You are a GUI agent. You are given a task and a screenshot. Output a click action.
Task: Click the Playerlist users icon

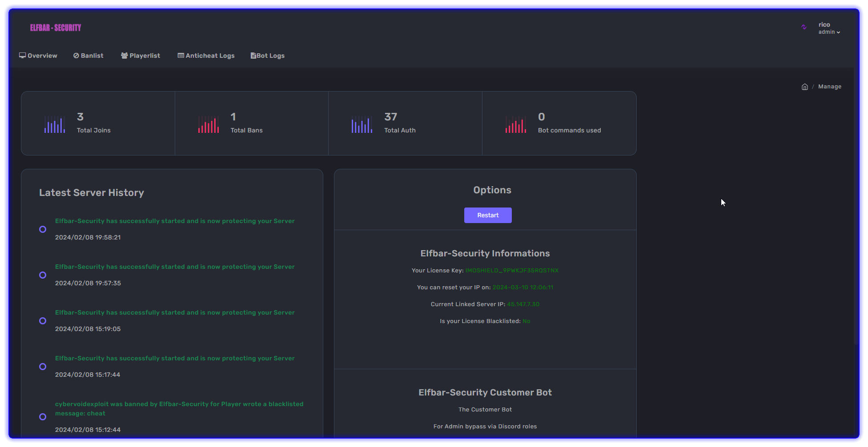tap(125, 55)
